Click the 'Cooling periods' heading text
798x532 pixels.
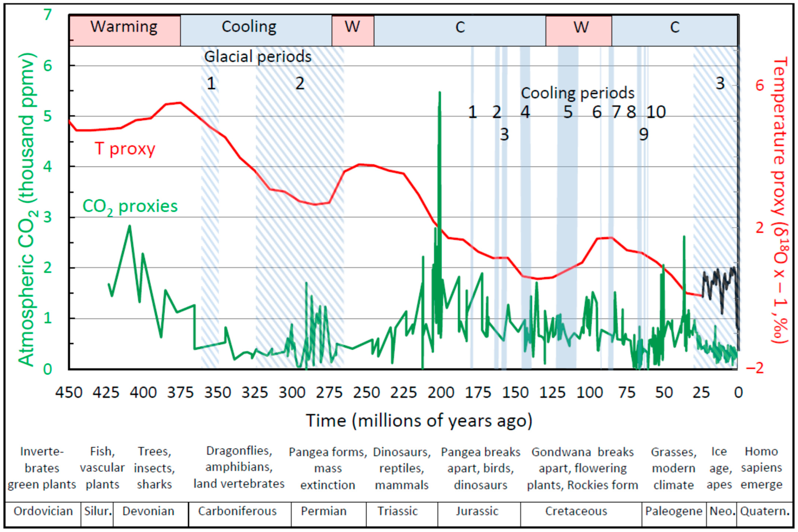tap(577, 93)
